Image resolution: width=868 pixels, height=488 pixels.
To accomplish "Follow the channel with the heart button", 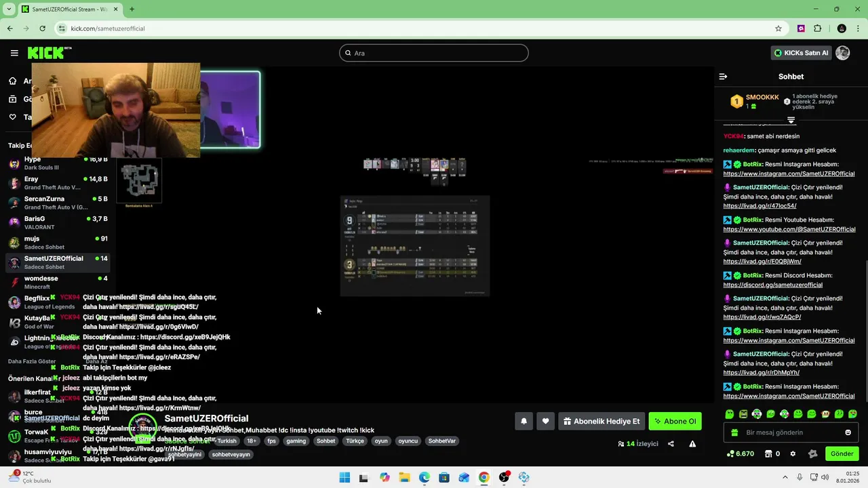I will 545,421.
